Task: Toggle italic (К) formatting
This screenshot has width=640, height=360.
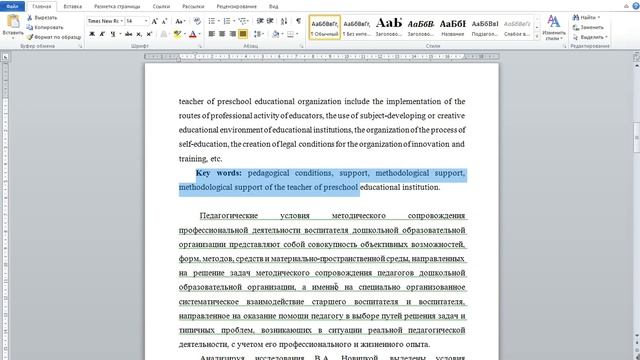Action: point(102,34)
